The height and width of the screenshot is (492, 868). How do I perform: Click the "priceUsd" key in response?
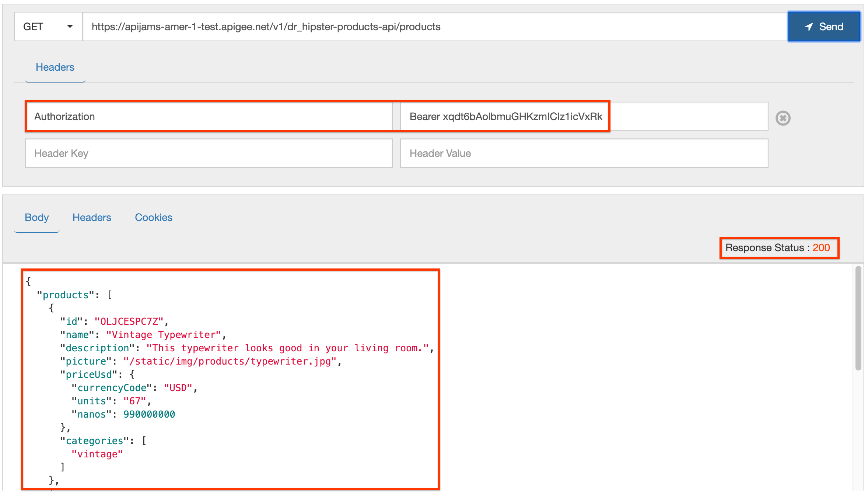coord(89,375)
